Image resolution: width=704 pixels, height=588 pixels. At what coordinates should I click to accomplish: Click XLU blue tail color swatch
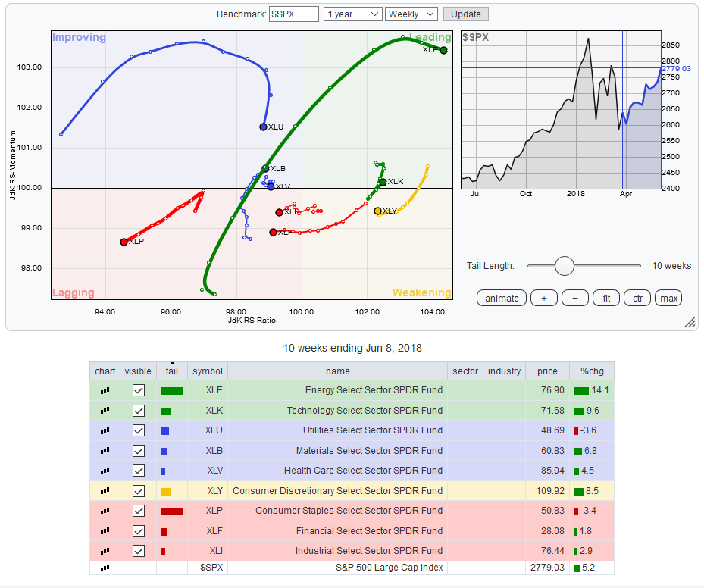click(x=164, y=431)
